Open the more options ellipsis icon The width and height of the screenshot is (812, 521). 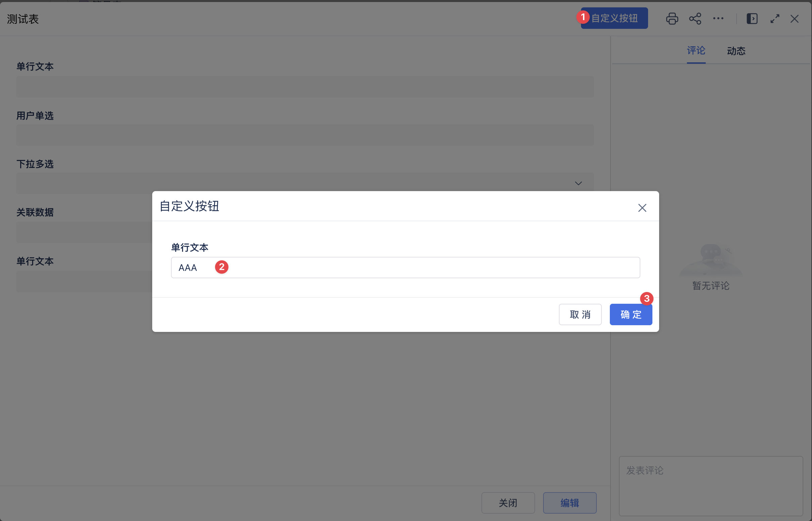(718, 19)
